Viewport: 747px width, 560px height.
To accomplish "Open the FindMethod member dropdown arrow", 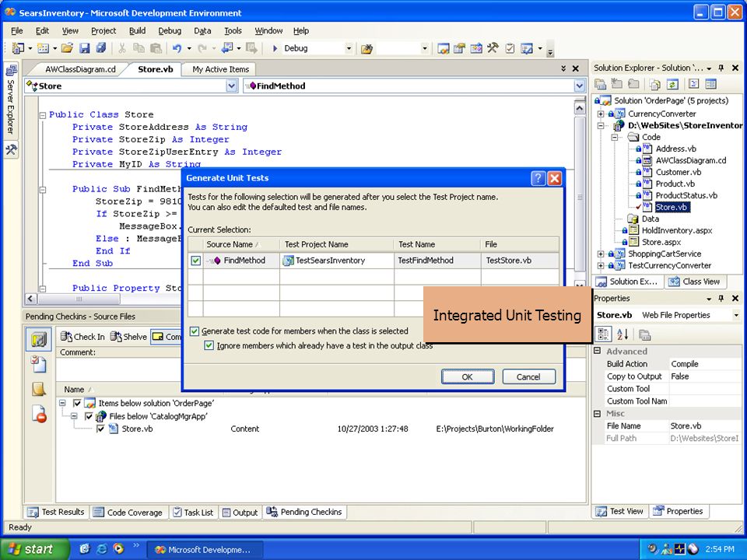I will point(579,86).
